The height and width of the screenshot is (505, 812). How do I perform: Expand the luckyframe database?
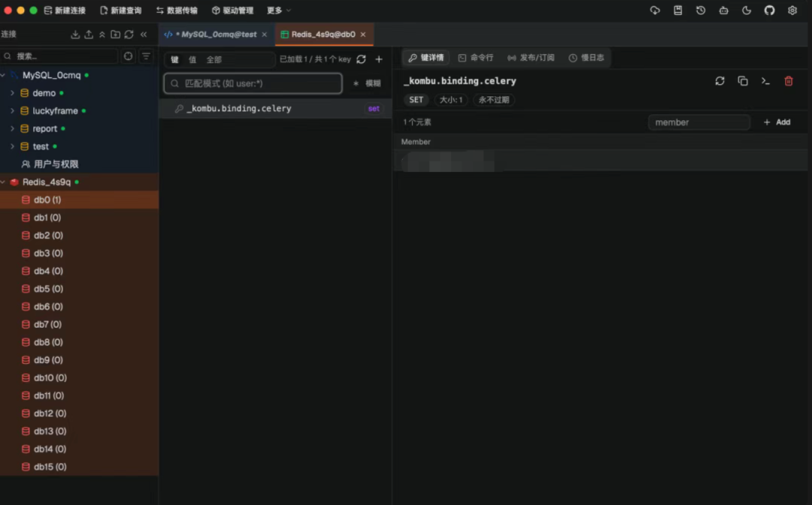point(12,110)
